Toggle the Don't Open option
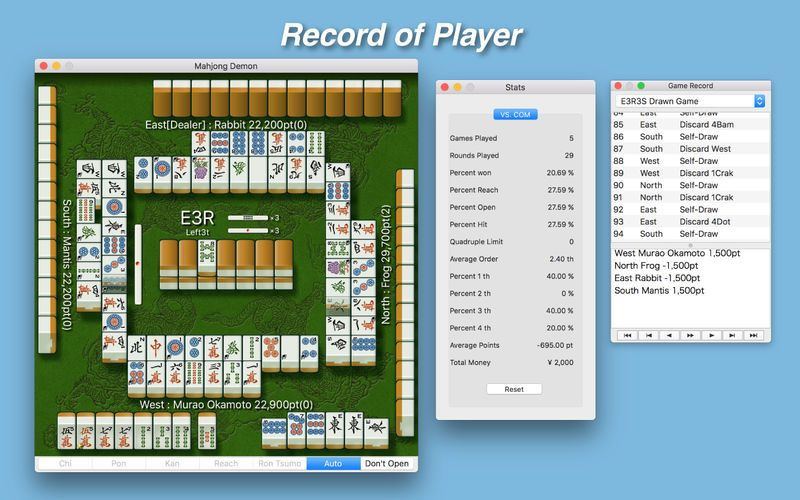The width and height of the screenshot is (800, 500). click(387, 463)
